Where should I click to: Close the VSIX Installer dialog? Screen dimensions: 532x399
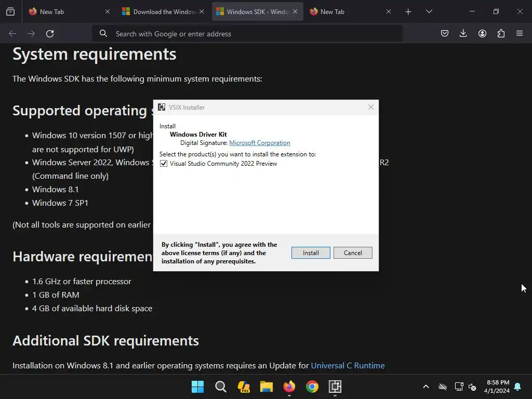(x=371, y=107)
